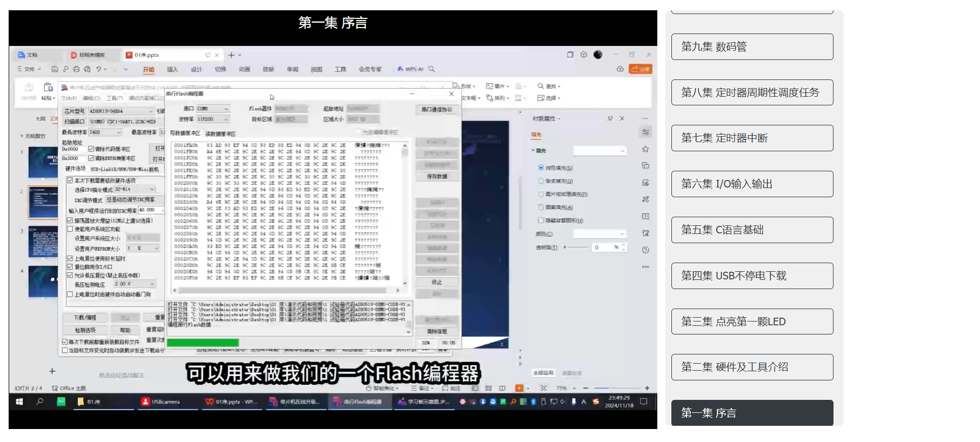Toggle 清除EEPROM缓冲区 checkbox
Viewport: 980px width, 442px height.
pyautogui.click(x=91, y=158)
